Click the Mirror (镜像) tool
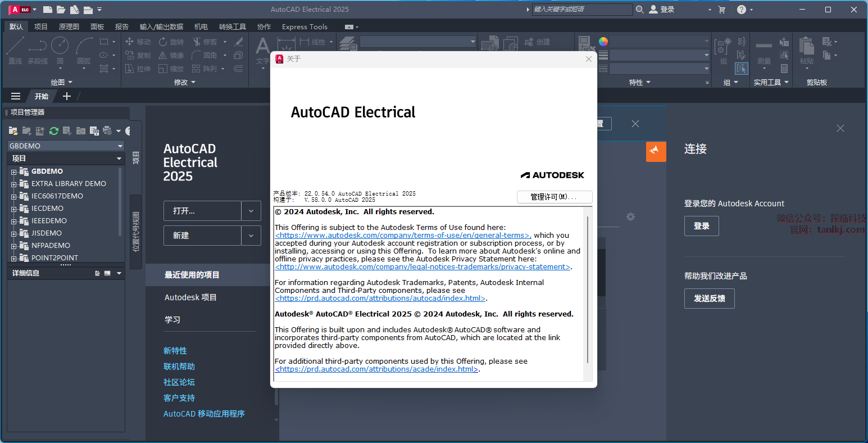 pos(171,55)
